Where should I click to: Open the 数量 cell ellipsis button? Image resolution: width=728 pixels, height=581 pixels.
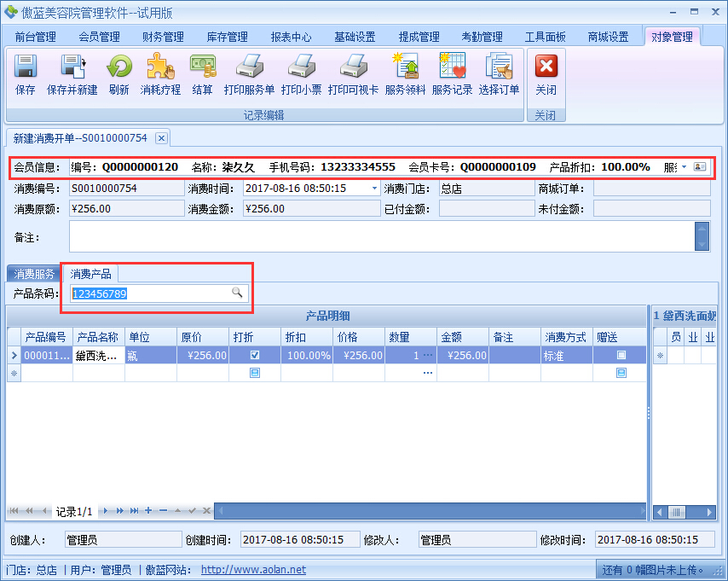pyautogui.click(x=427, y=355)
